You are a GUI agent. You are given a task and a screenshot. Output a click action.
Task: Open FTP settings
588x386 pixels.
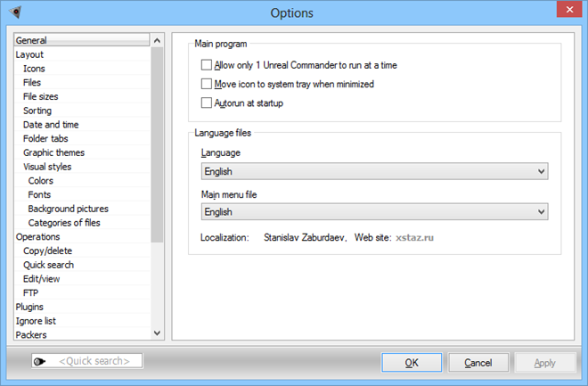(82, 292)
